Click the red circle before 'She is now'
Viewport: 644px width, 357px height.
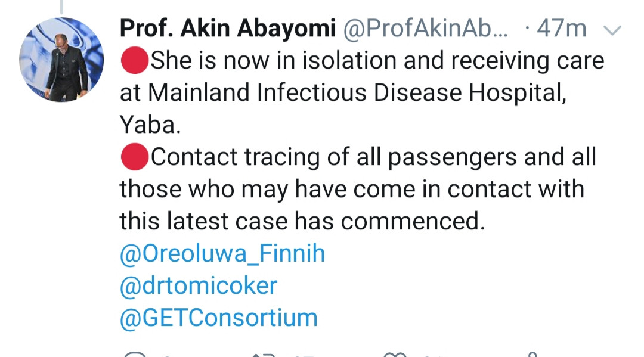(x=135, y=60)
